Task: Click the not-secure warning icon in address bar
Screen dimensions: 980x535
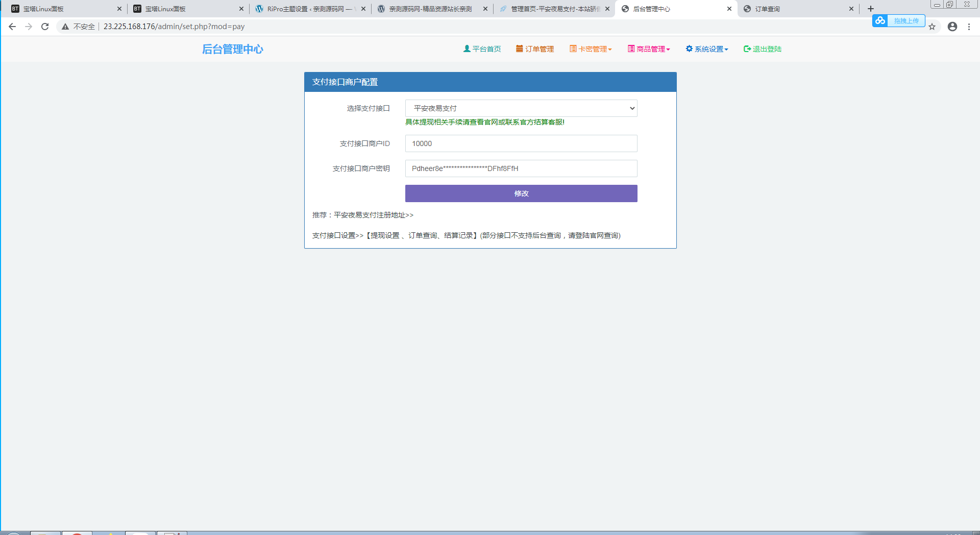Action: point(65,27)
